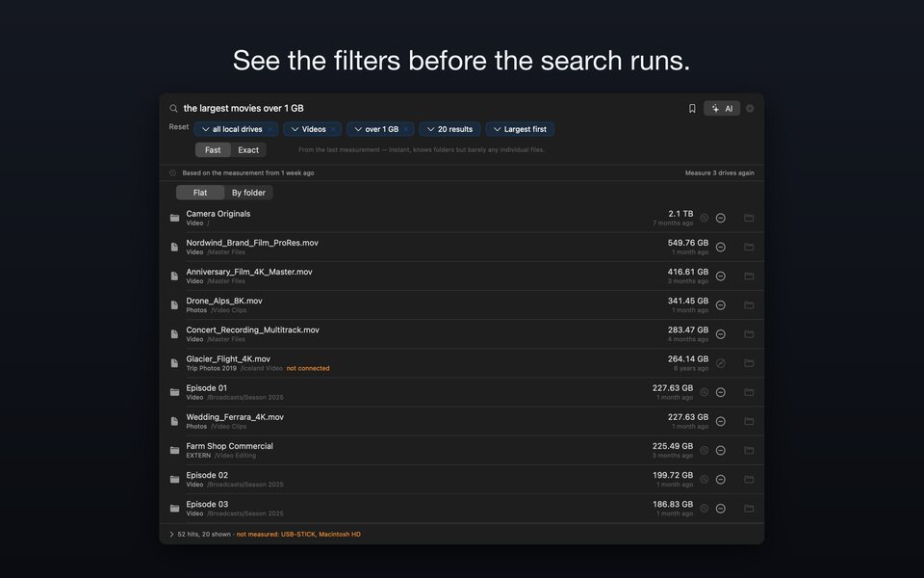Remove the over 1 GB filter with its x
924x578 pixels.
click(x=406, y=129)
